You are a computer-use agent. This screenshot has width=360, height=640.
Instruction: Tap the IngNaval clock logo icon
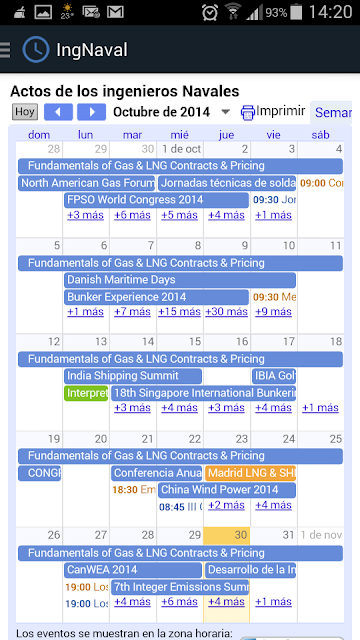coord(36,50)
